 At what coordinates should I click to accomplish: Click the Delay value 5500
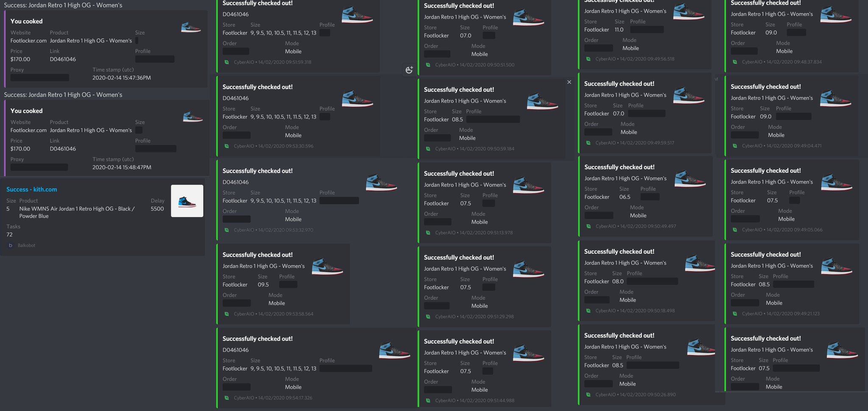(x=157, y=209)
